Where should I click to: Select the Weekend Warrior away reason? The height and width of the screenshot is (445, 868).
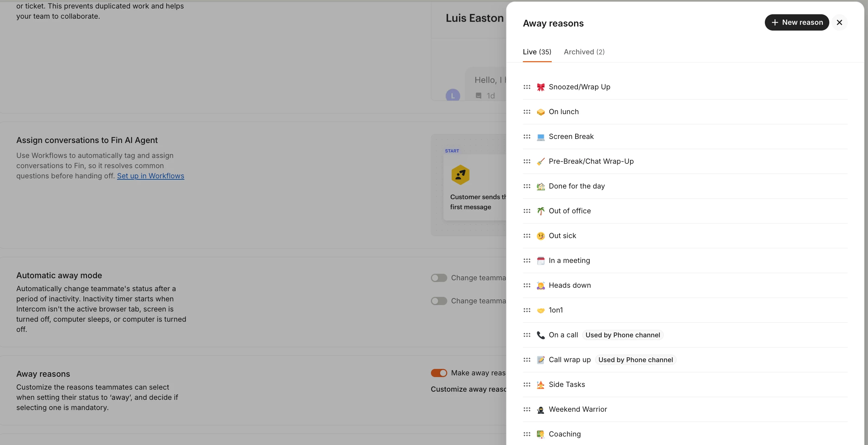pos(685,409)
